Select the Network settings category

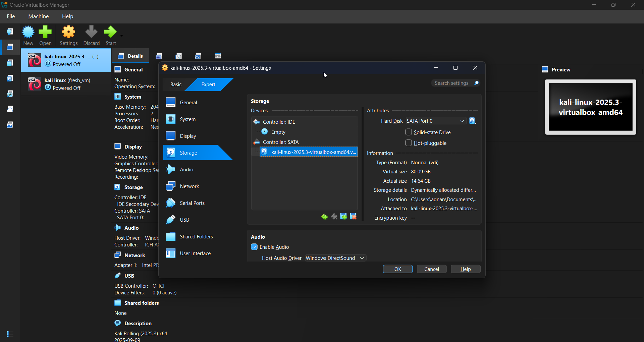(x=189, y=186)
